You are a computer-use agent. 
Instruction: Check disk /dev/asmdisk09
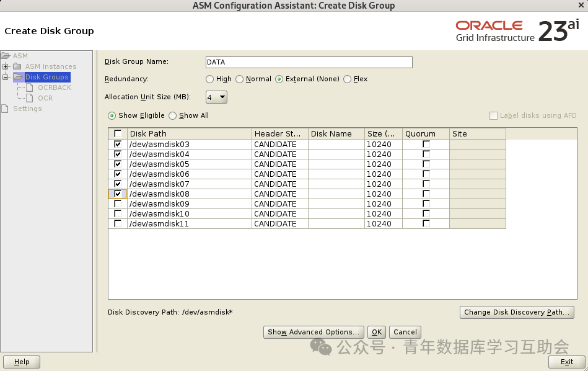point(118,203)
